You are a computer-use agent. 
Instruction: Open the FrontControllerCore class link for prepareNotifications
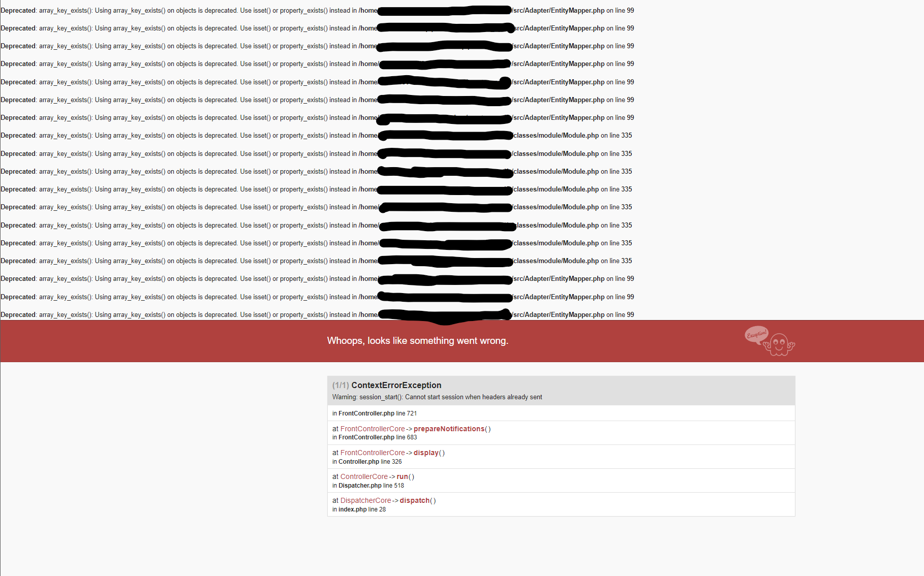click(x=373, y=429)
